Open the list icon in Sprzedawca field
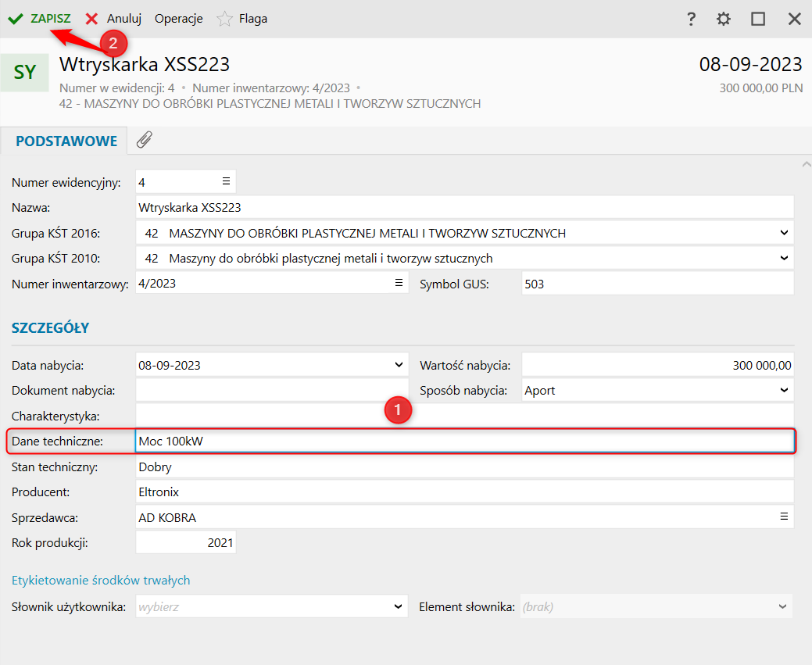 784,517
